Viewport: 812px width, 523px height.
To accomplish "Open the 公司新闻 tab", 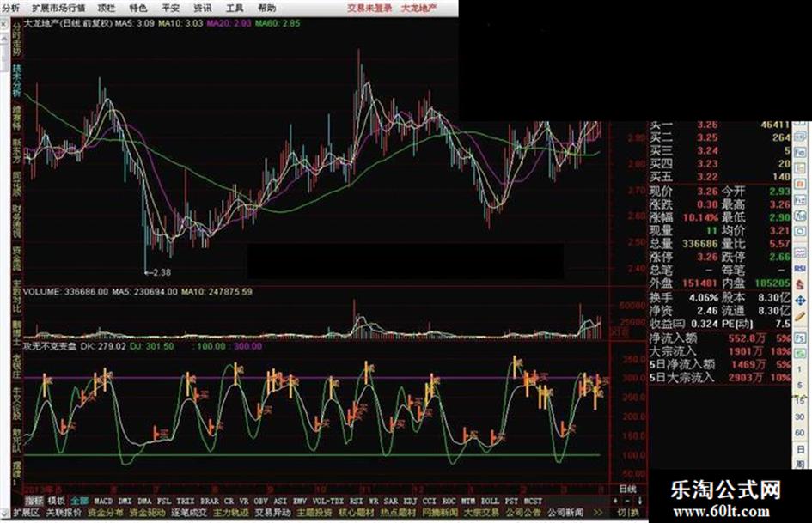I will point(565,513).
